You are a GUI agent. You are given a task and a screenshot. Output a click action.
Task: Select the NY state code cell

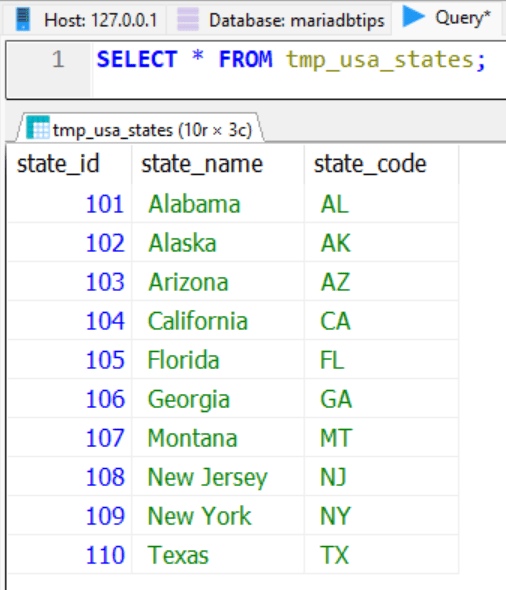pyautogui.click(x=381, y=516)
